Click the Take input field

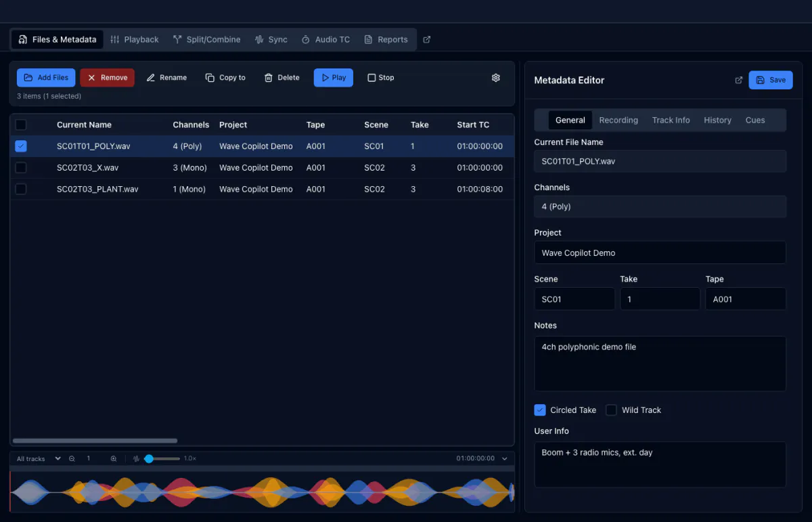pyautogui.click(x=660, y=299)
